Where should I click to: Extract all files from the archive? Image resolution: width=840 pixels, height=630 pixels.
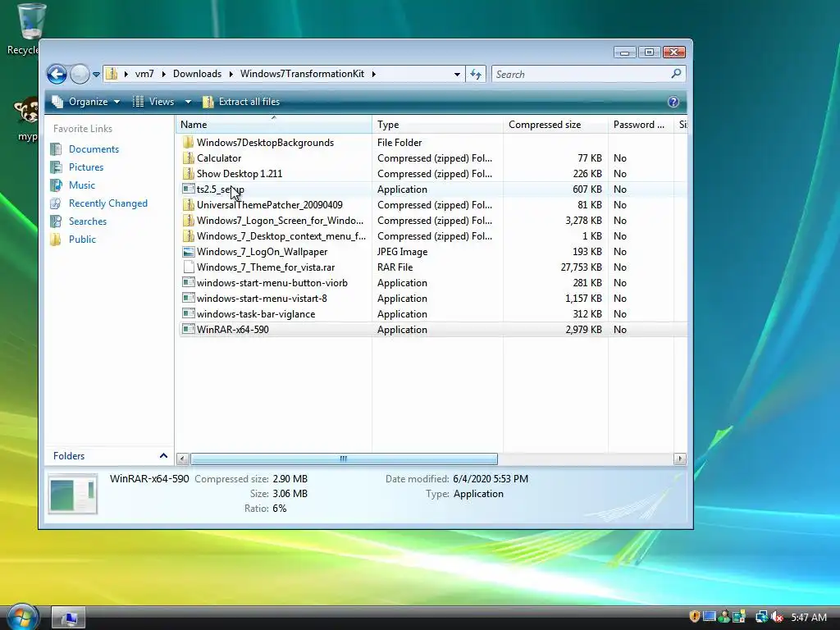coord(241,102)
